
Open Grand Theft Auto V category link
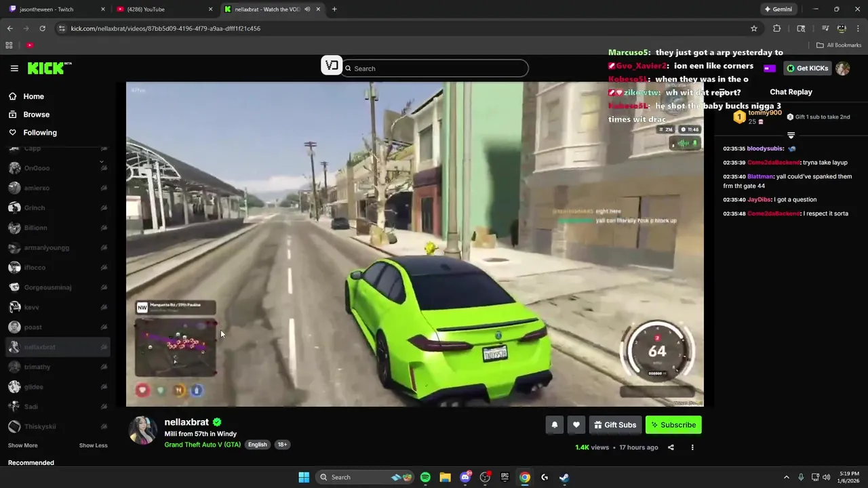pyautogui.click(x=202, y=445)
